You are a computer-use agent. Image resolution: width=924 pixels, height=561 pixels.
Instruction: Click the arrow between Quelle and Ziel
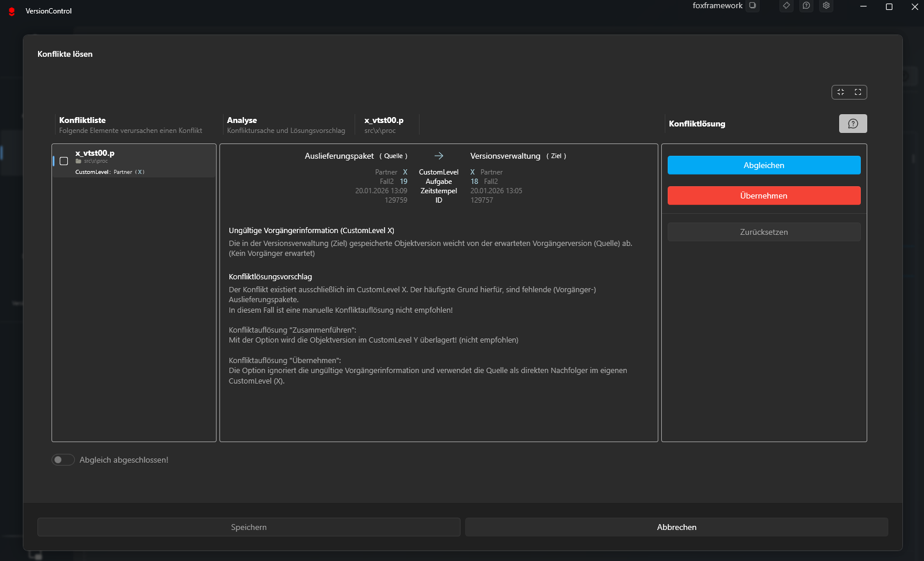(439, 156)
